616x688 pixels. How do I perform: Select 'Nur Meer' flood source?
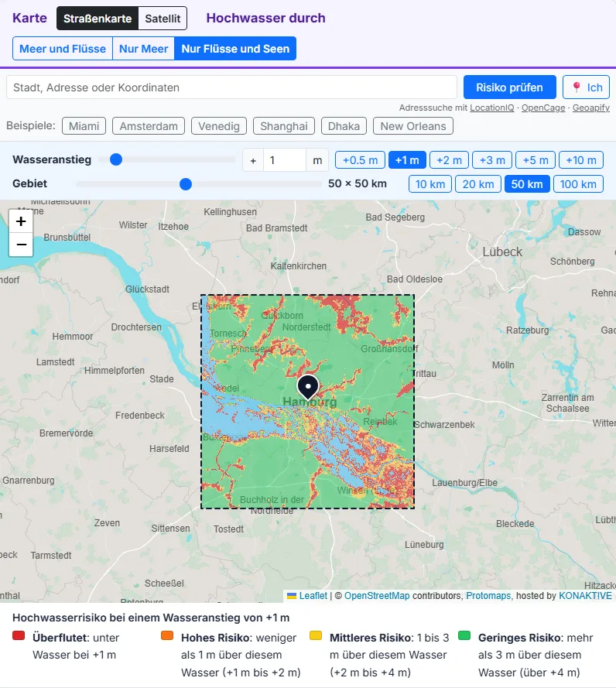point(143,49)
